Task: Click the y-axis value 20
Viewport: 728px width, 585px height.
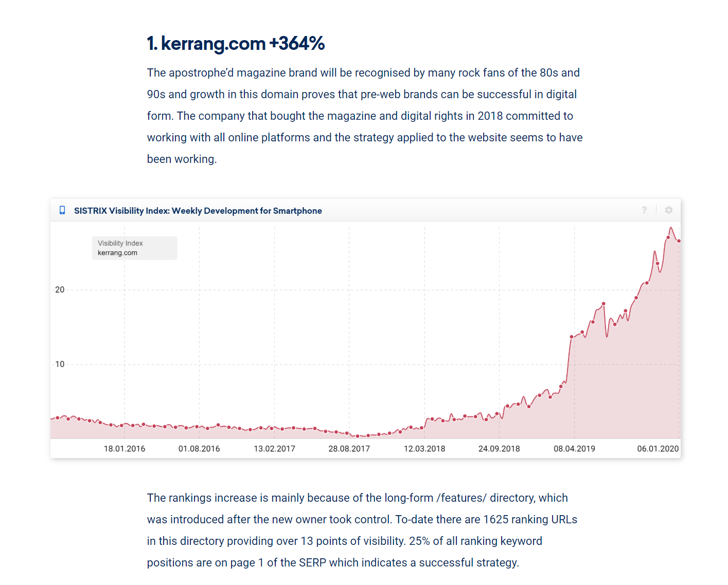Action: point(60,290)
